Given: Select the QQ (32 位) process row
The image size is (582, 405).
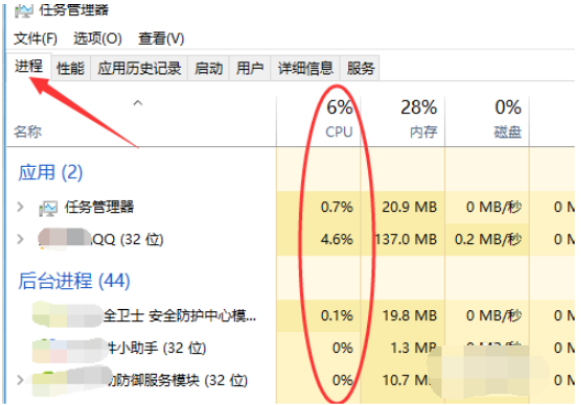Looking at the screenshot, I should click(291, 239).
